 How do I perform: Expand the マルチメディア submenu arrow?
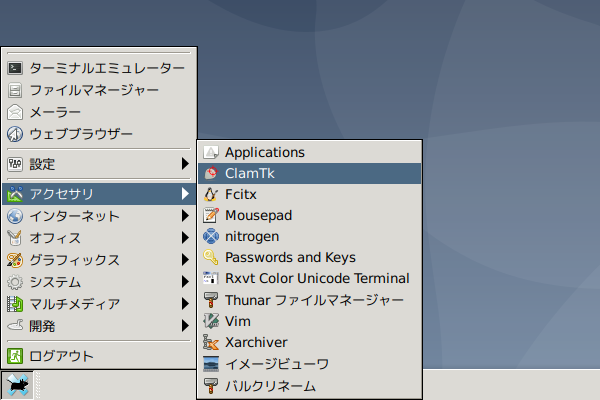(185, 304)
